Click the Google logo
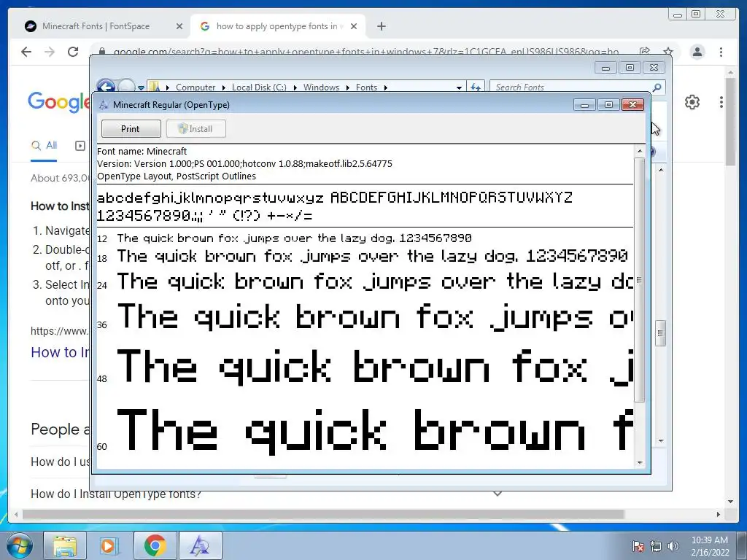Screen dimensions: 747x560 [x=58, y=101]
